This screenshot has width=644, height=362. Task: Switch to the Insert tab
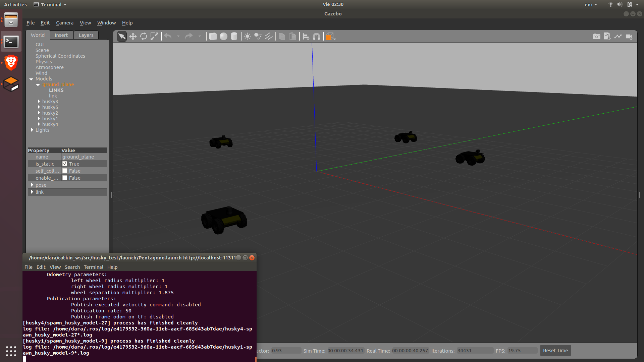coord(61,35)
